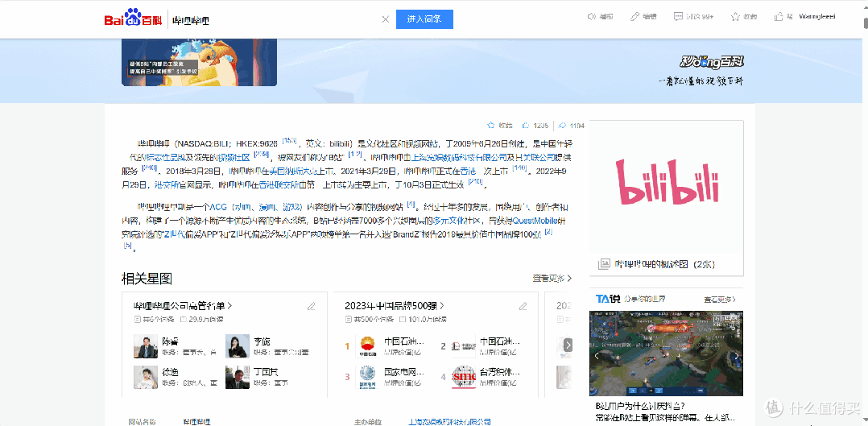Open the Wanngleeei user profile
This screenshot has width=868, height=426.
tap(817, 17)
